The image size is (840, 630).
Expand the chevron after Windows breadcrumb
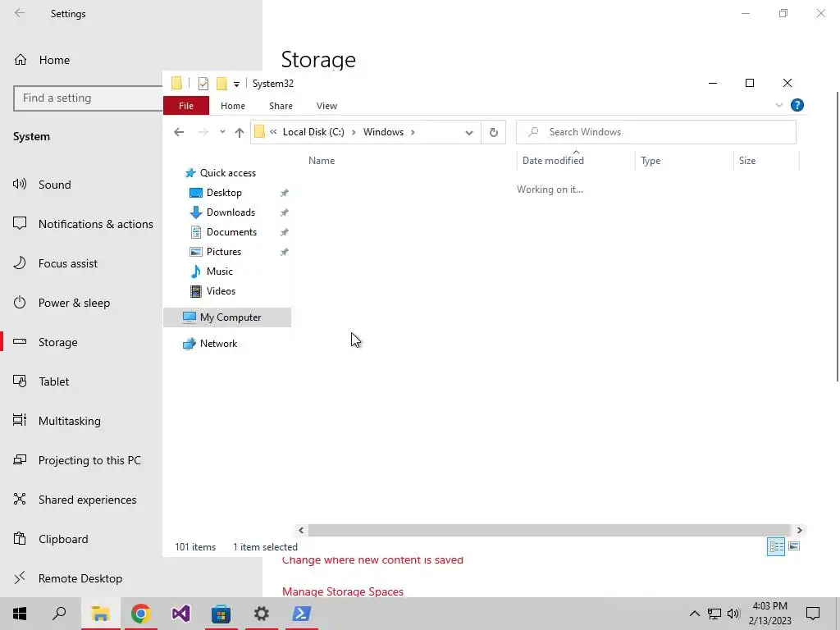413,132
